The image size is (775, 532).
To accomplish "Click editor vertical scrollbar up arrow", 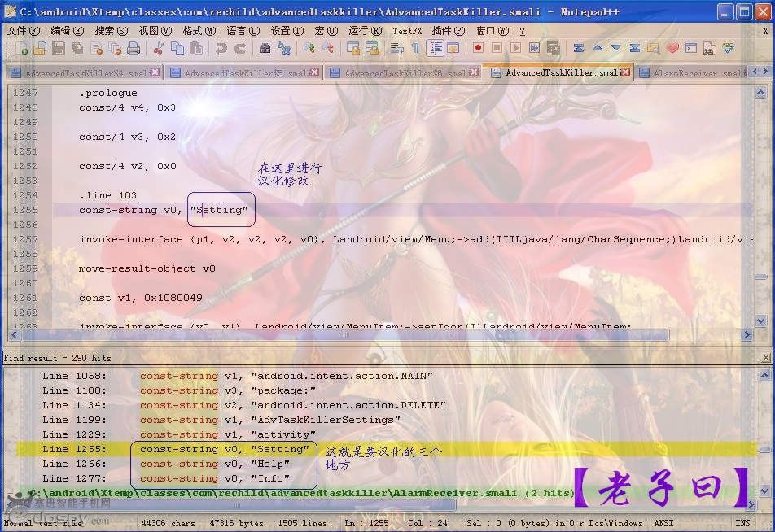I will (x=760, y=93).
